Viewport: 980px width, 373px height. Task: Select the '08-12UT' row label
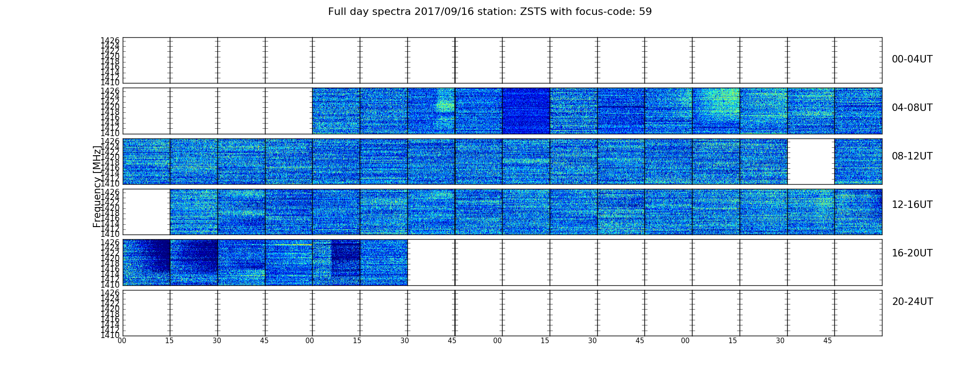tap(912, 156)
